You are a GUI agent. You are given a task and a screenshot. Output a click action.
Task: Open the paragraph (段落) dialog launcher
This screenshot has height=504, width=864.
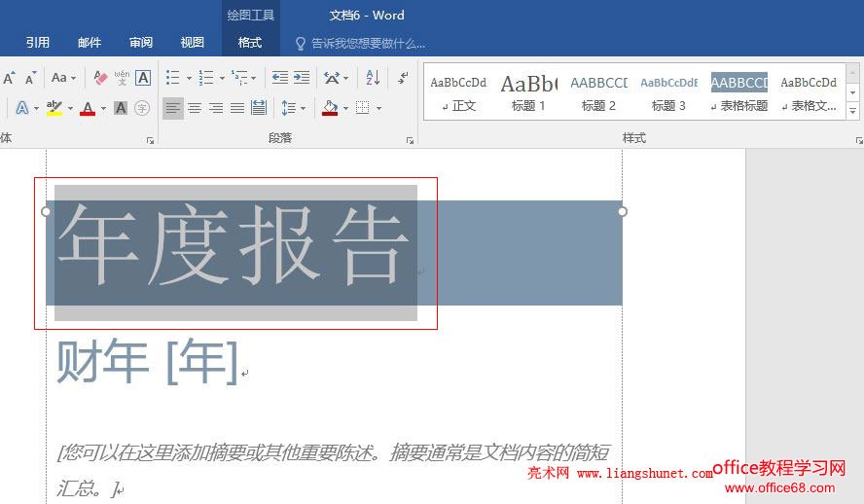[410, 141]
